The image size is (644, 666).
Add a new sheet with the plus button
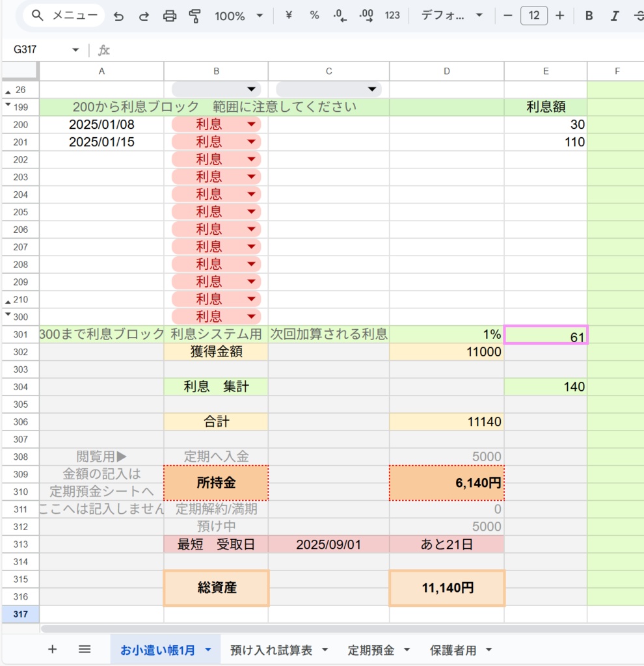52,649
